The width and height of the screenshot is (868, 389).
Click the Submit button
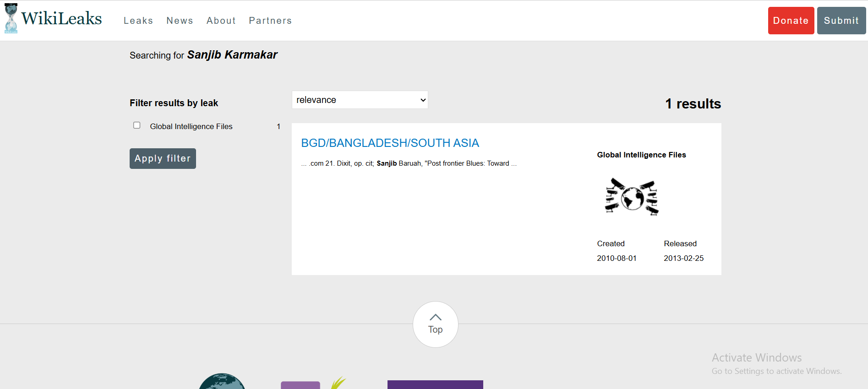click(841, 21)
